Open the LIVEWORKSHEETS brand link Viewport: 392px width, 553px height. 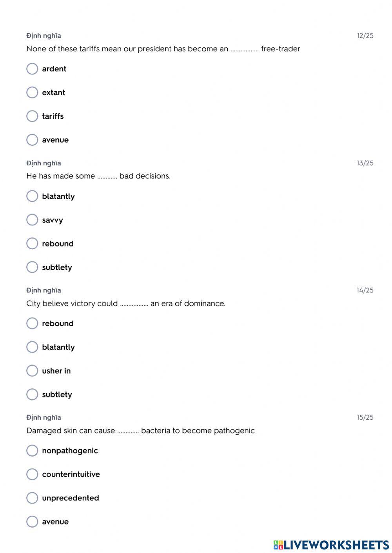(336, 545)
